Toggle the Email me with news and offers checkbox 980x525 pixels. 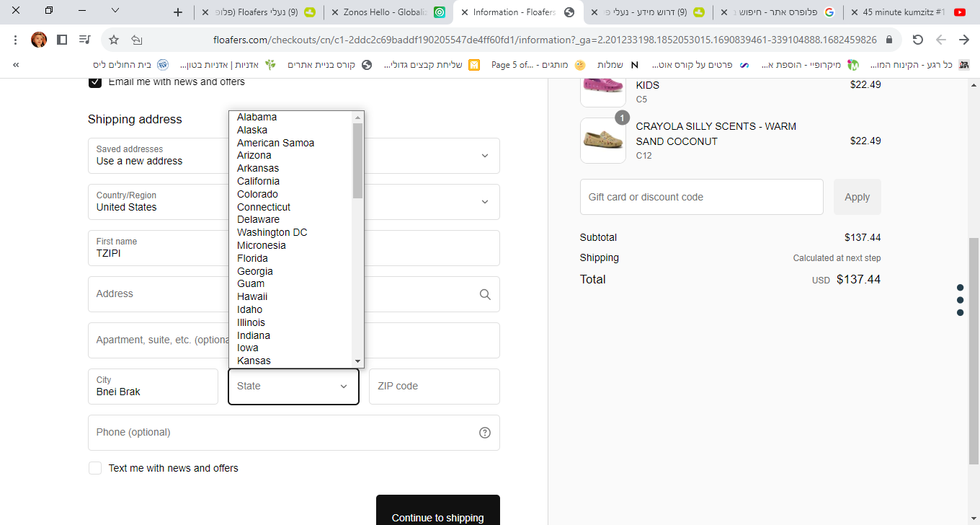pos(95,81)
